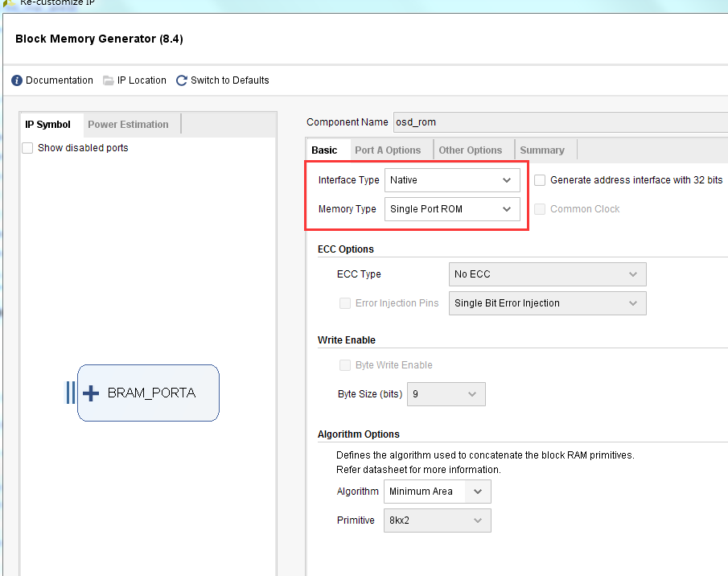Click the Switch to Defaults button
The image size is (728, 576).
[229, 80]
